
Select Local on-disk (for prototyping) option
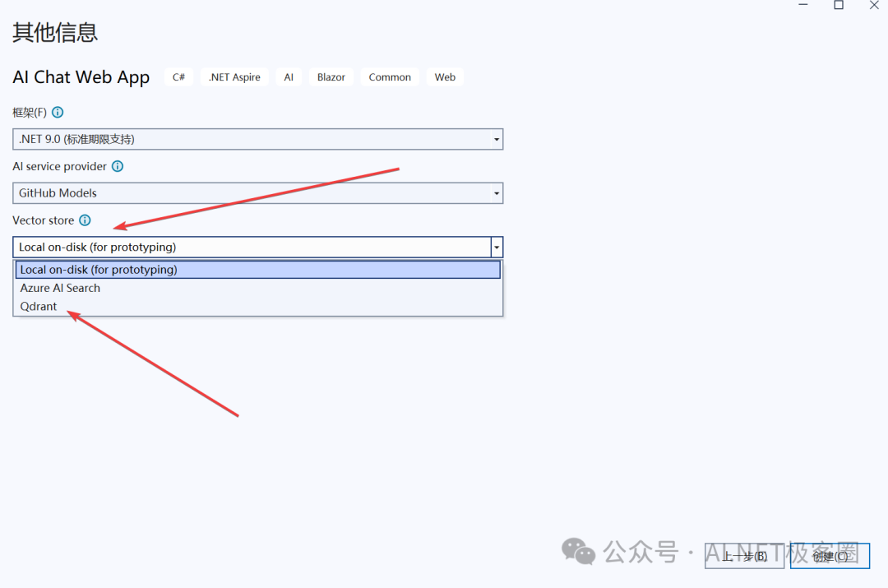257,270
